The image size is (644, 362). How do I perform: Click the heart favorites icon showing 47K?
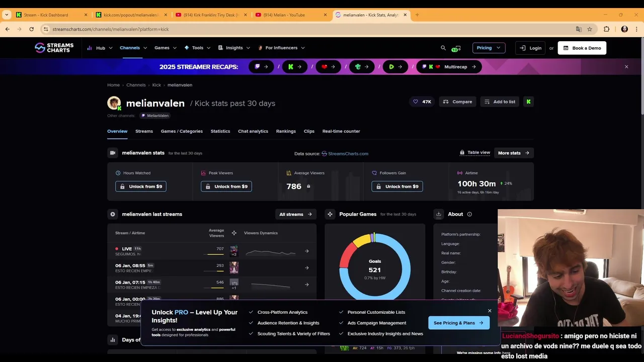click(x=416, y=102)
